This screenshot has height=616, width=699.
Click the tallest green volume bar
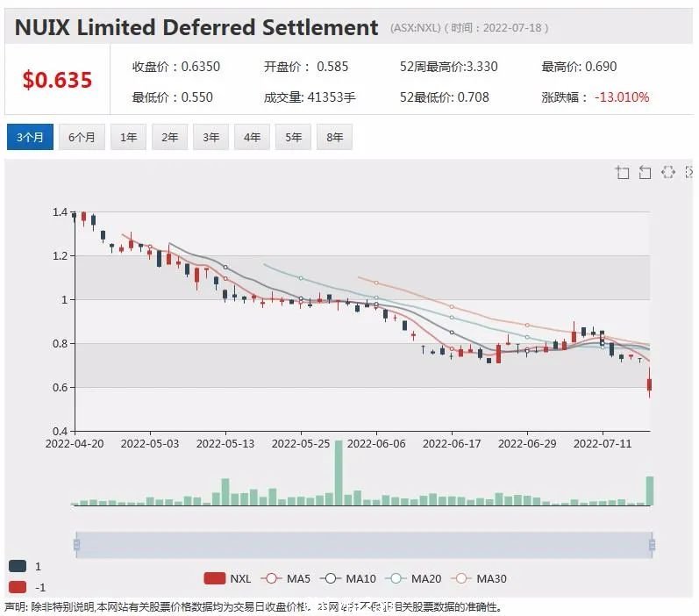[339, 473]
